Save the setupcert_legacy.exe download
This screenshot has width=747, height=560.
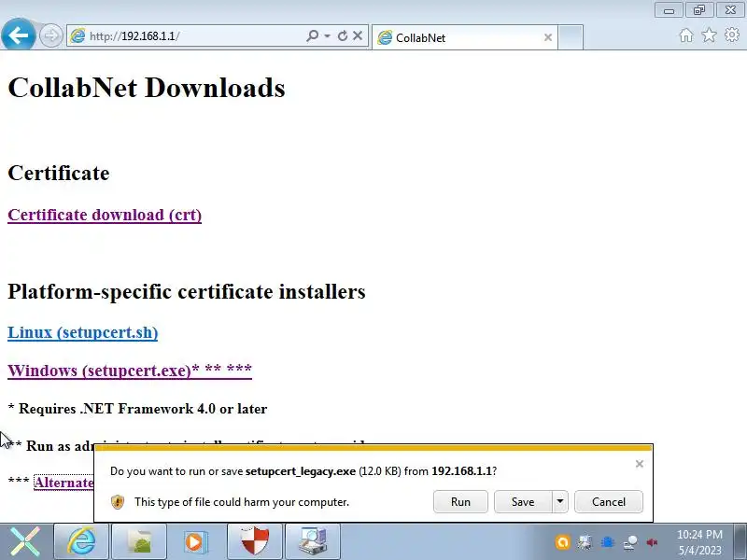(x=523, y=502)
